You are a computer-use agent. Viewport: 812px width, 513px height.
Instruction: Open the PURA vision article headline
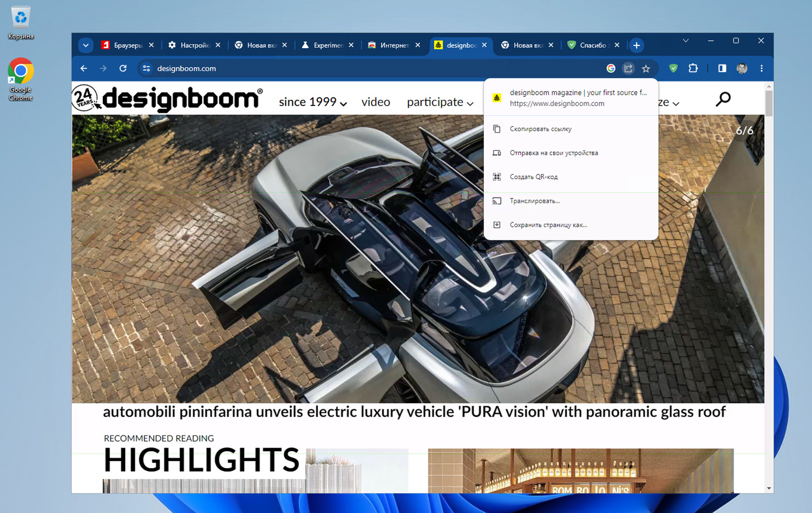click(x=414, y=412)
